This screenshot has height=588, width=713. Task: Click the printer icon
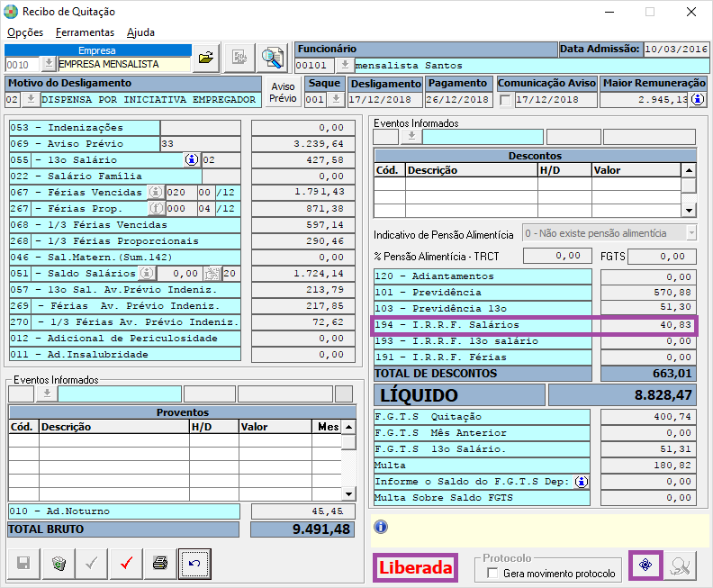tap(160, 564)
